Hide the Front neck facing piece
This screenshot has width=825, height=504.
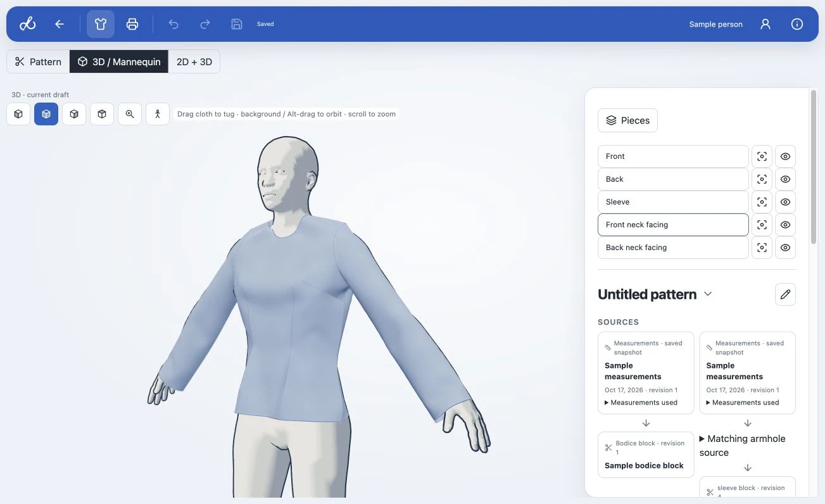(785, 225)
